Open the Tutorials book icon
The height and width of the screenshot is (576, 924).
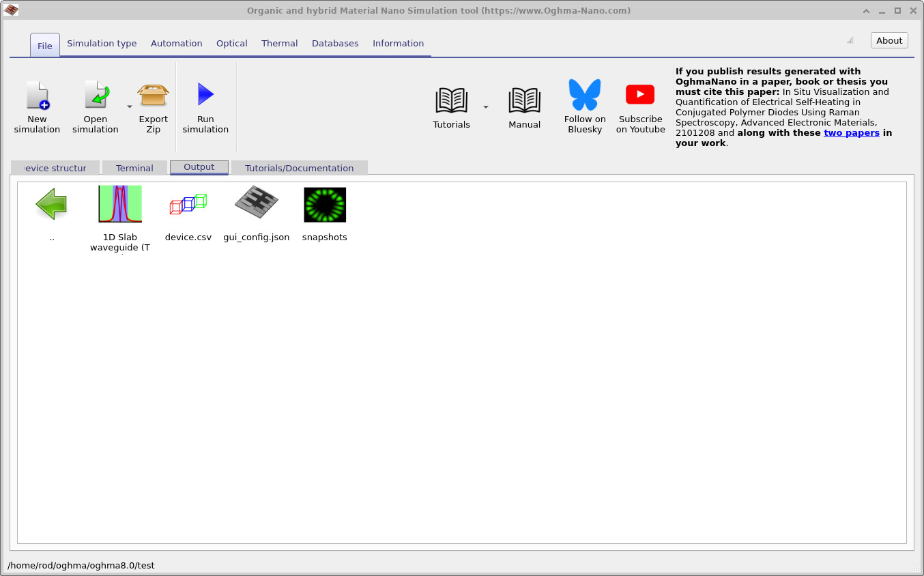pos(451,101)
